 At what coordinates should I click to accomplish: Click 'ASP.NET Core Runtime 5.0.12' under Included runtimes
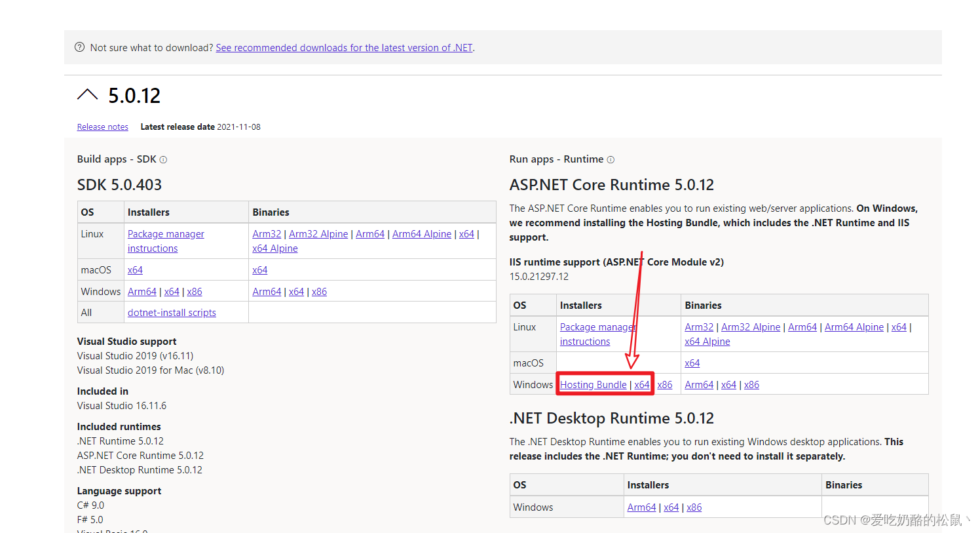(140, 456)
